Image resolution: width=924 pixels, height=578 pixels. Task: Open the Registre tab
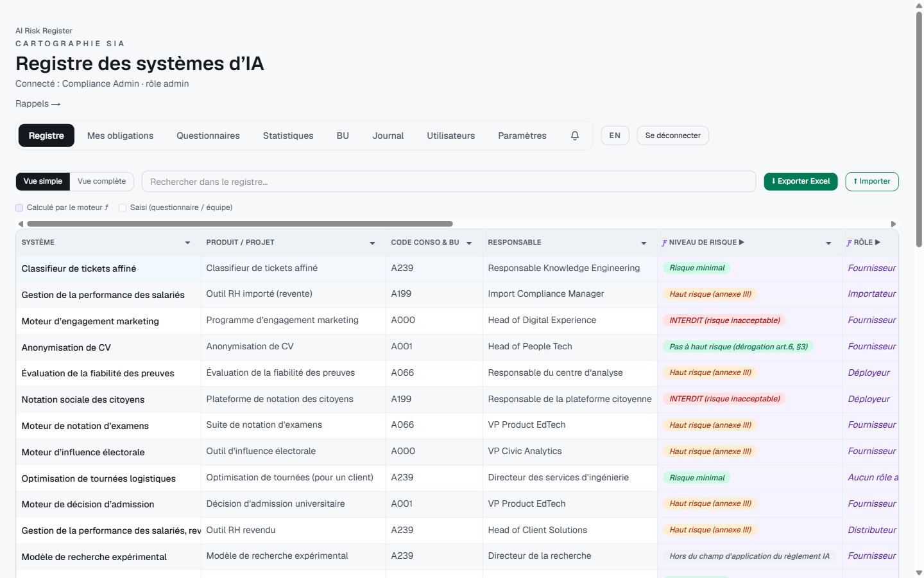(x=46, y=136)
